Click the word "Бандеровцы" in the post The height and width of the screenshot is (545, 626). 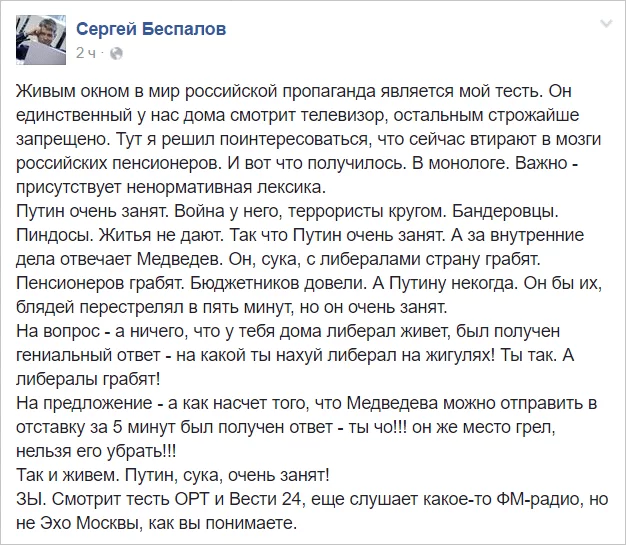tap(505, 211)
